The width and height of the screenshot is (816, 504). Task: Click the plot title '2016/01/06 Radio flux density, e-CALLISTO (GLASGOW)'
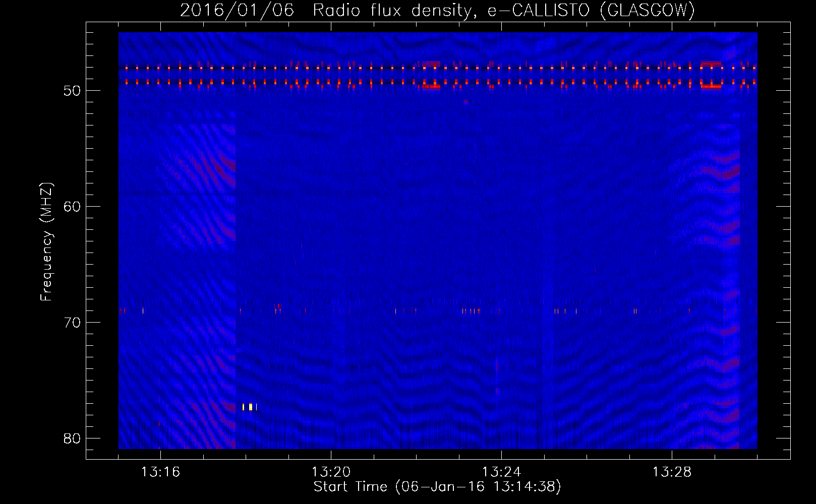437,10
